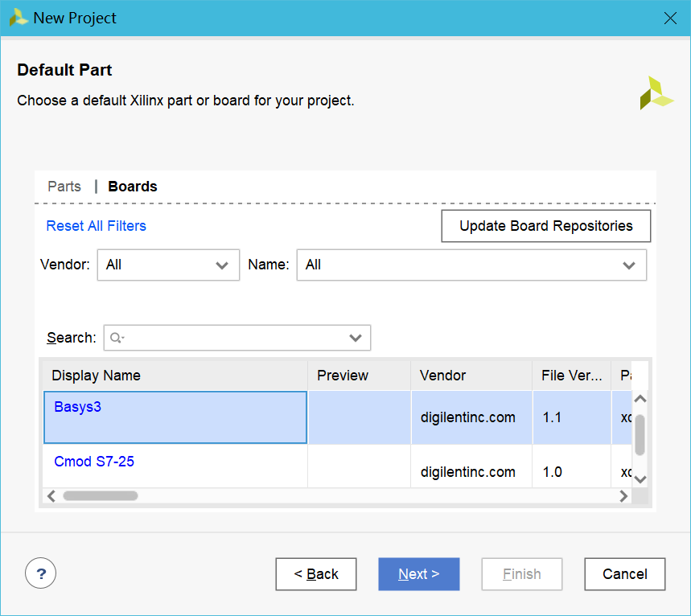Select Basys3 vendor cell digilentinc.com
The width and height of the screenshot is (691, 616).
[471, 417]
